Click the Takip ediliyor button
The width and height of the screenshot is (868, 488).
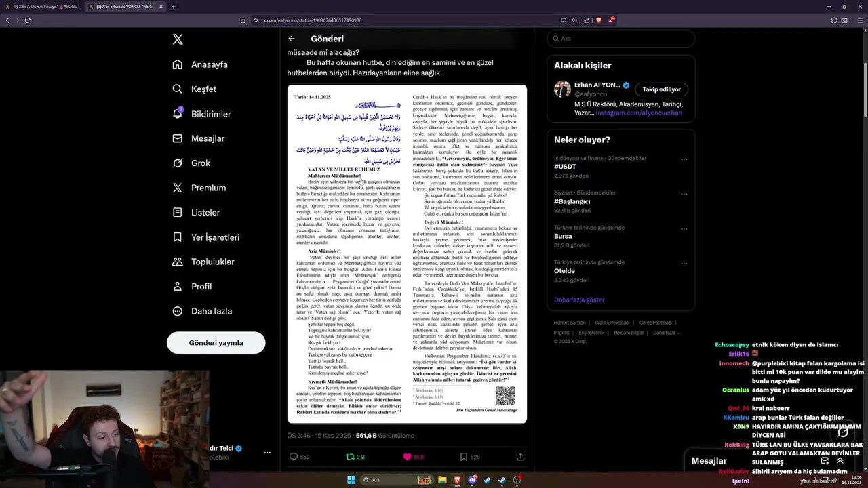click(x=661, y=89)
